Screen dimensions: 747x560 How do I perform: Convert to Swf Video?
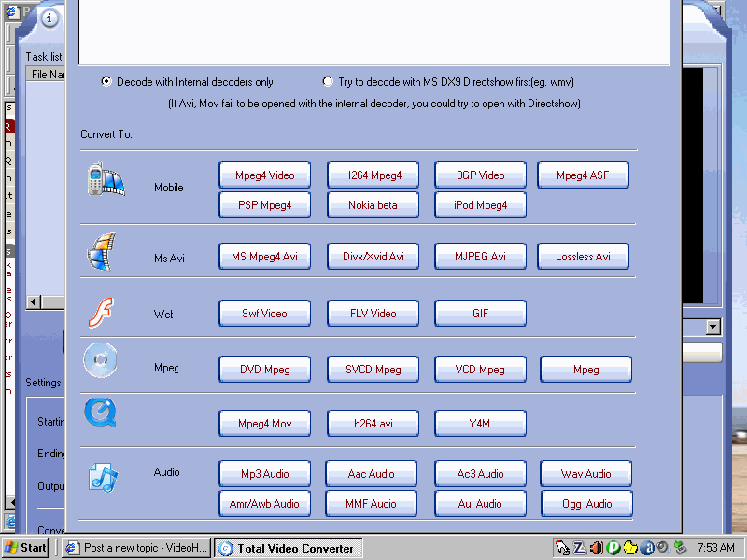point(265,314)
